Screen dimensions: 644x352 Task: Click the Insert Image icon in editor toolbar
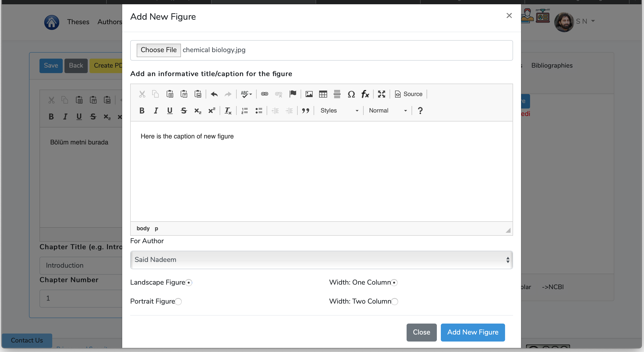[x=309, y=94]
